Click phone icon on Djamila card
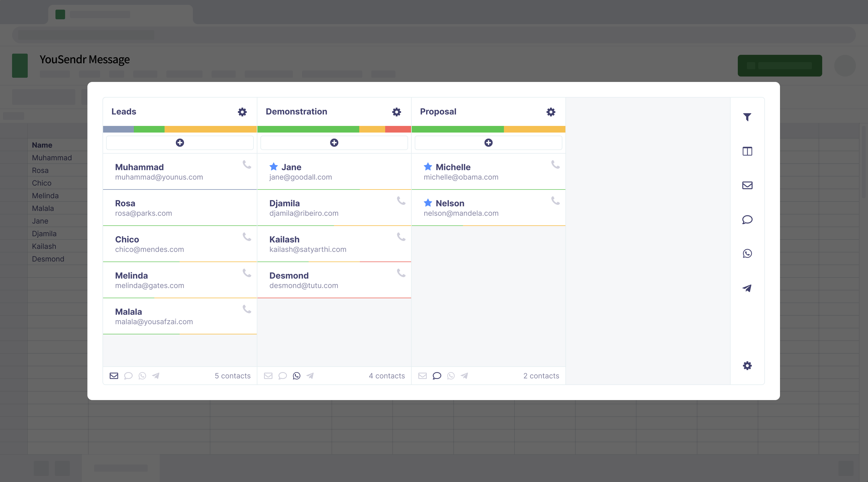 [401, 200]
